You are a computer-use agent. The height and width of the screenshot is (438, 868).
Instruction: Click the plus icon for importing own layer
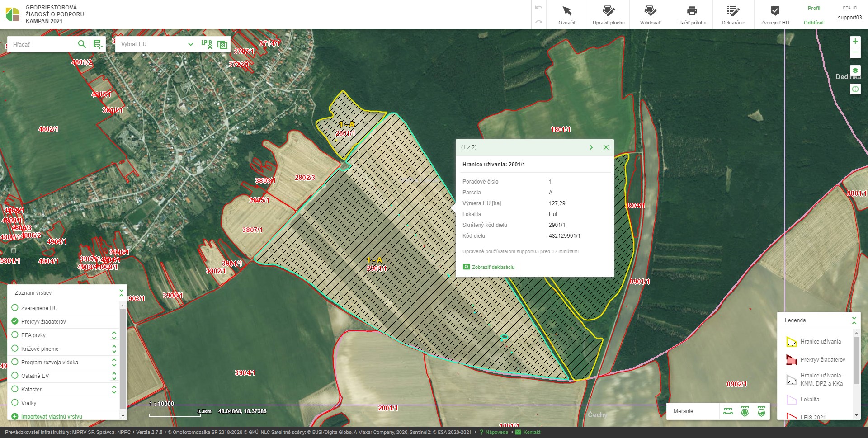[14, 416]
